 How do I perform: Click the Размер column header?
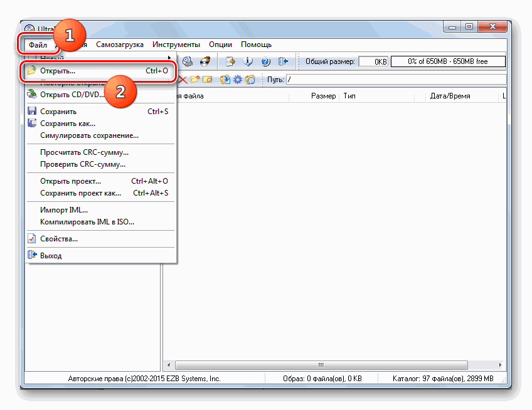tap(323, 96)
